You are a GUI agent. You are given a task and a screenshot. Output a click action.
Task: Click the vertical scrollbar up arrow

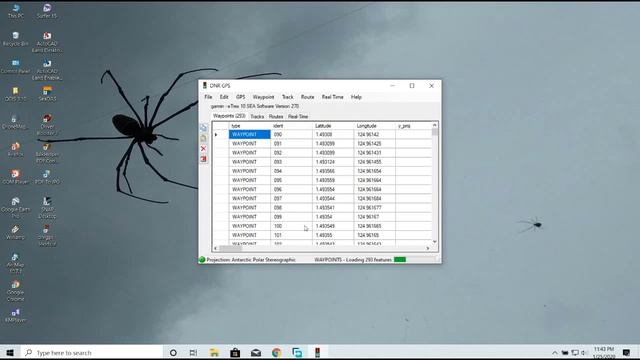click(435, 125)
